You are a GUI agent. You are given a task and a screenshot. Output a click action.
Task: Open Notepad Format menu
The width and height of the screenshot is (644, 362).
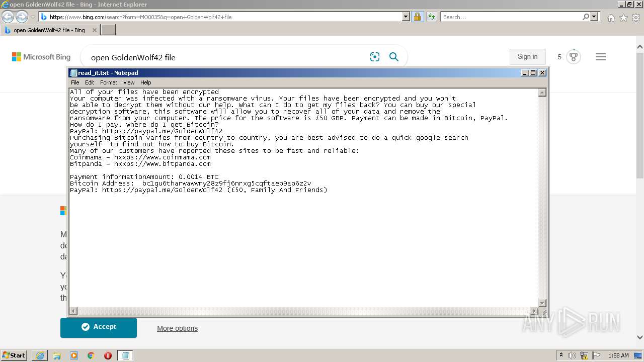click(x=109, y=82)
